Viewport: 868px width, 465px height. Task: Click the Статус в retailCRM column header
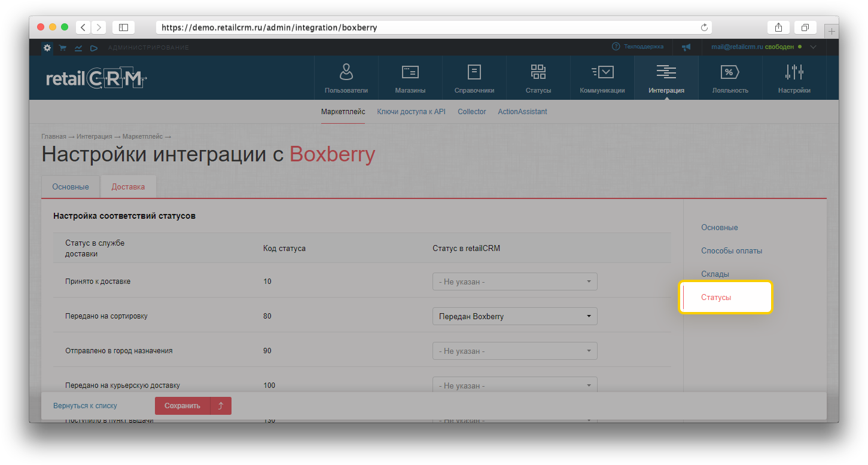466,248
